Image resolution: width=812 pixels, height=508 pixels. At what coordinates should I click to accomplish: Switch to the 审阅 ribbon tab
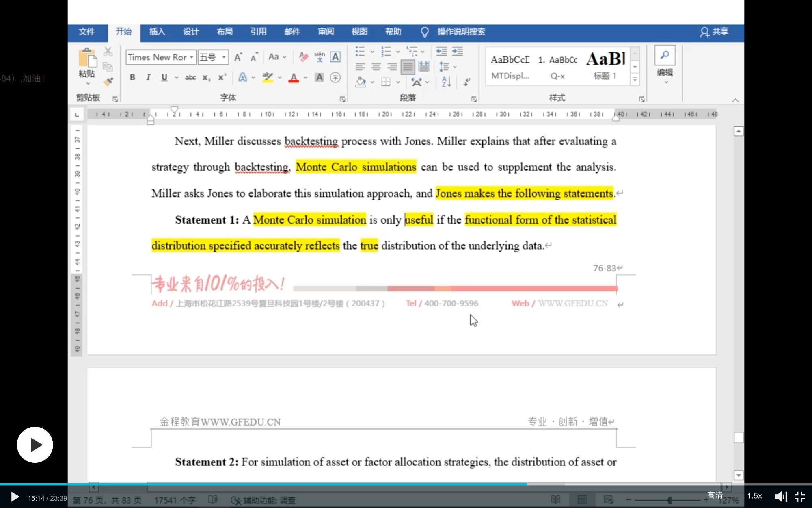pos(326,32)
